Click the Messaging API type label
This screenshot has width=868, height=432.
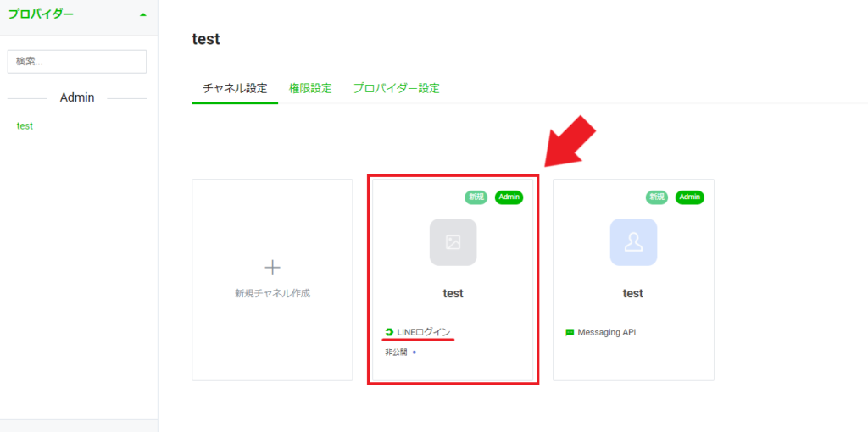607,332
